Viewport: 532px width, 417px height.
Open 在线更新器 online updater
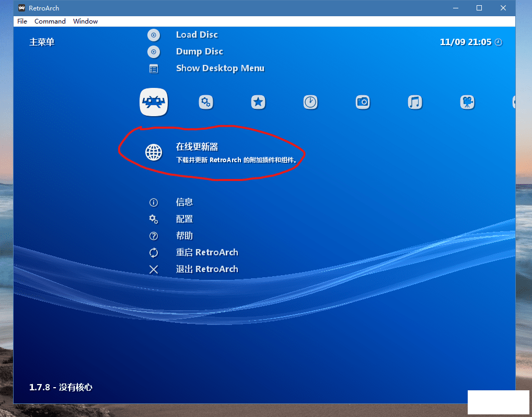click(197, 146)
